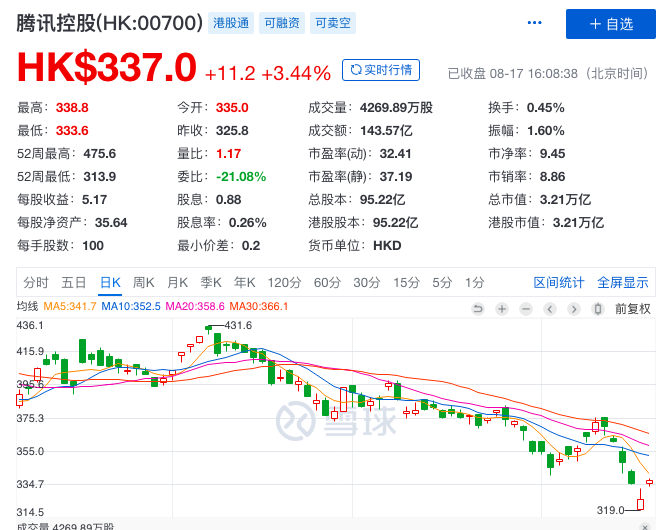Click the chart reset (undo arrow) icon
Image resolution: width=671 pixels, height=530 pixels.
478,309
